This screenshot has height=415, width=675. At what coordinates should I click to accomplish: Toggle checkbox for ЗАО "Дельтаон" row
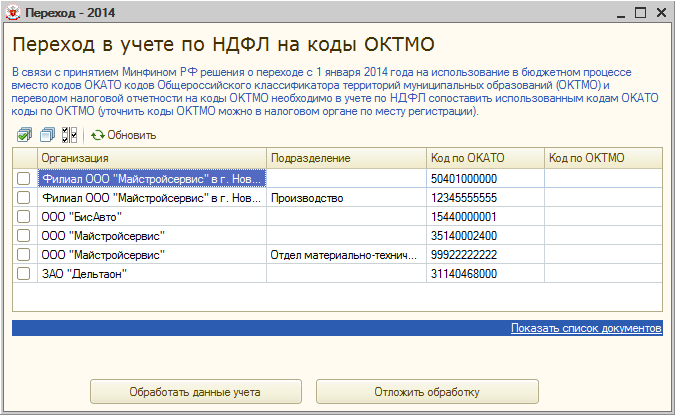pos(24,274)
